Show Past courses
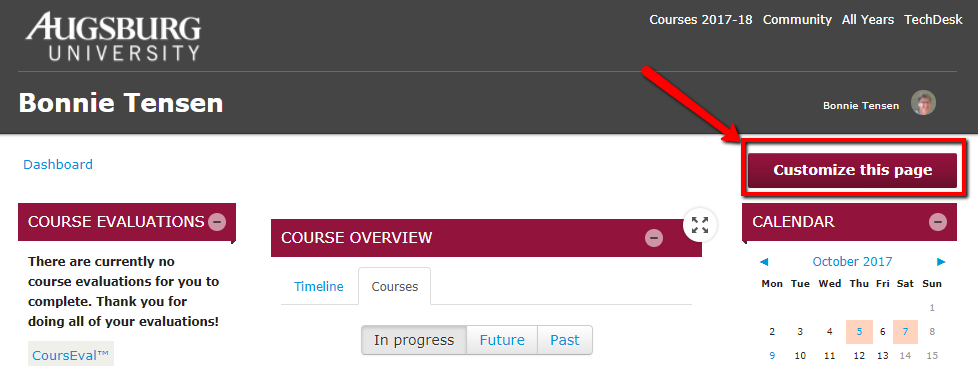978x366 pixels. coord(564,340)
